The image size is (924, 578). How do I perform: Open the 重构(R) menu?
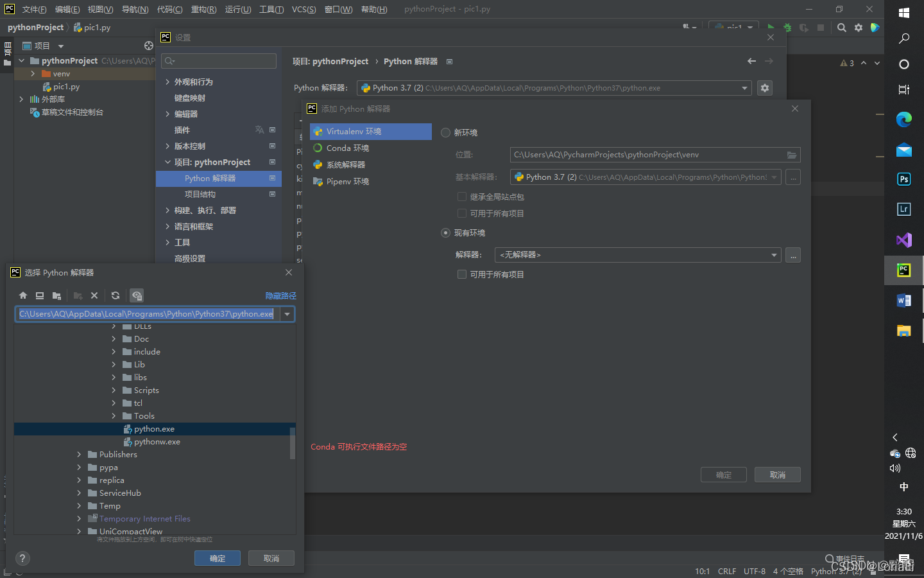point(203,9)
